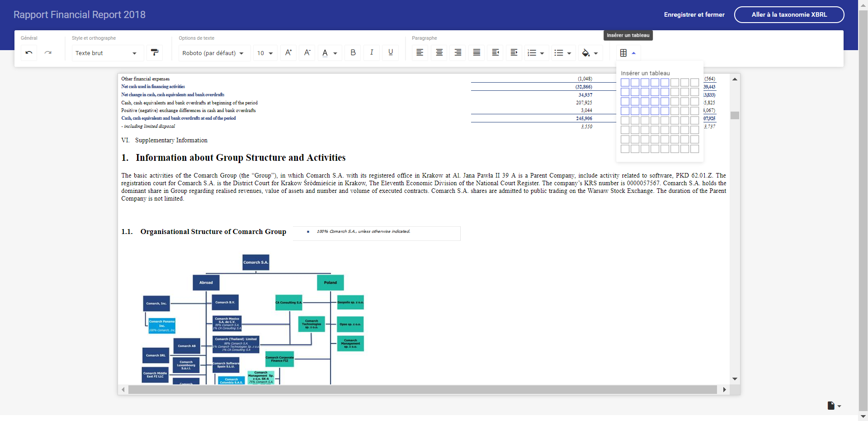Select bottom-right cell of insert table grid
Screen dimensions: 868x421
tap(695, 149)
